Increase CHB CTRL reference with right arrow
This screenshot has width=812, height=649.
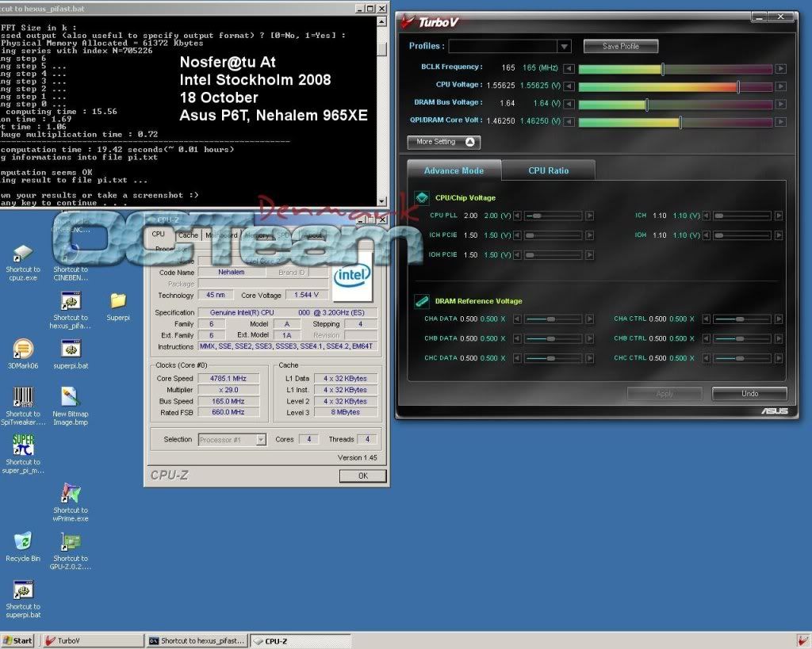tap(779, 338)
